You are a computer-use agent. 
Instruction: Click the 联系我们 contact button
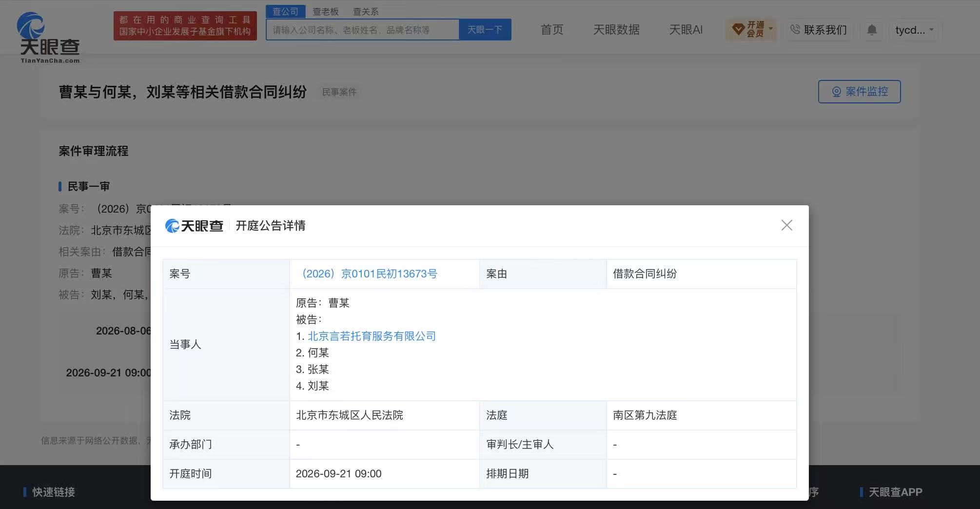(x=819, y=30)
